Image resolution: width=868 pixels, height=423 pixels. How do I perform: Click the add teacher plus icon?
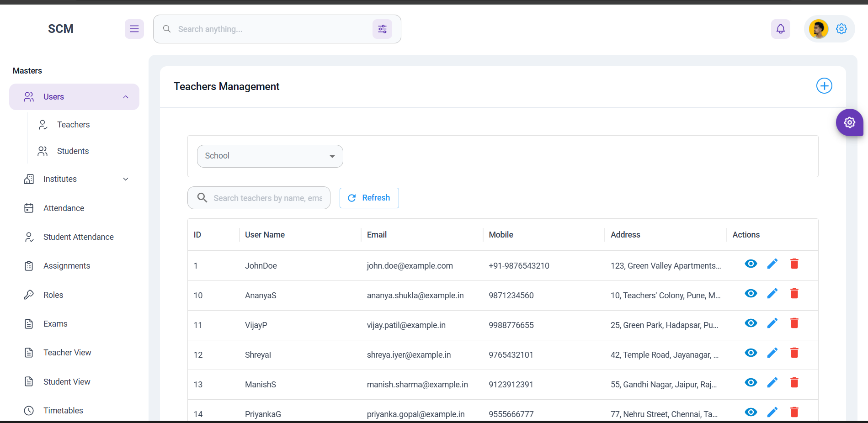824,86
